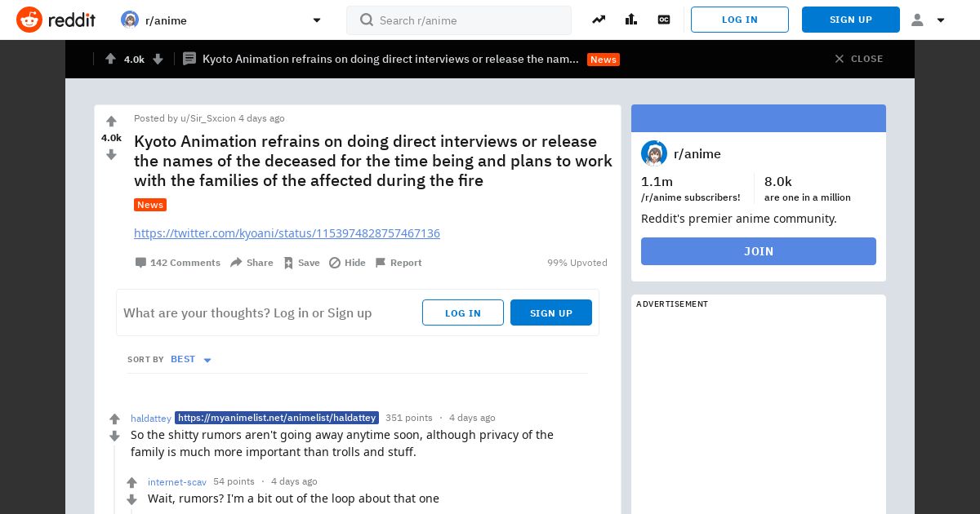Click the r/anime sidebar avatar
The image size is (980, 514).
(654, 153)
